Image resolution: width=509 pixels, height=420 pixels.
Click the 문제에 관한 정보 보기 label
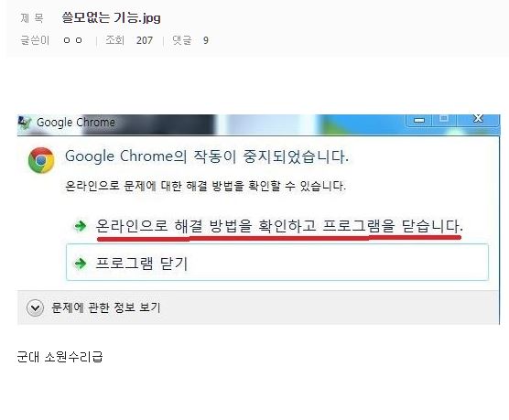coord(106,307)
